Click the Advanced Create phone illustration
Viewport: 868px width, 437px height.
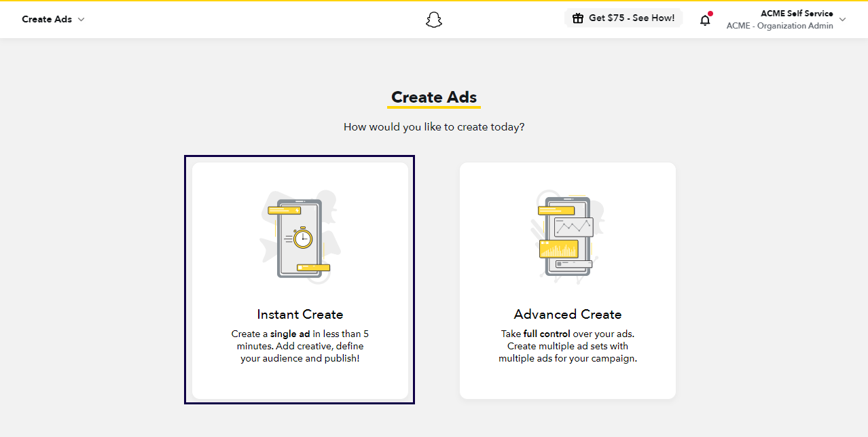[568, 237]
